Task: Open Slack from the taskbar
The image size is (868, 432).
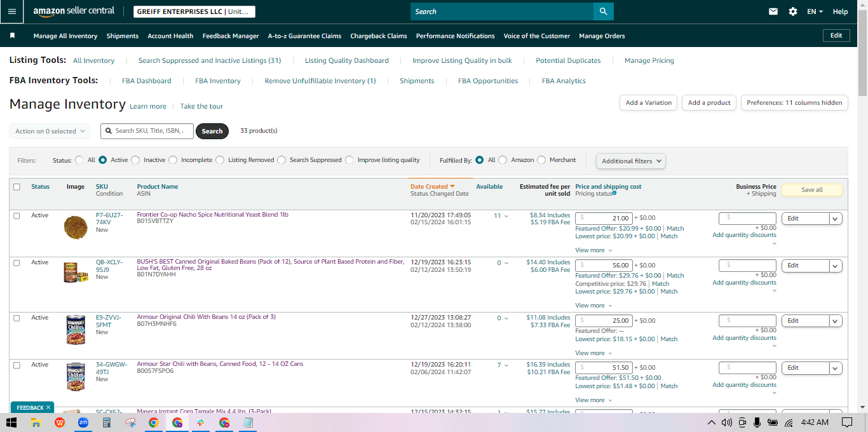Action: (201, 422)
